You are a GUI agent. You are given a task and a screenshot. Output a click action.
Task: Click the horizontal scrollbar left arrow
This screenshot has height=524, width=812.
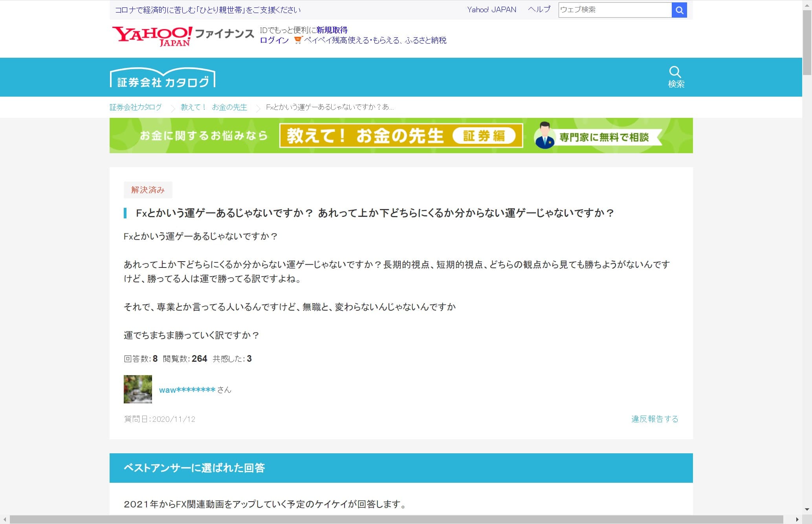tap(4, 520)
